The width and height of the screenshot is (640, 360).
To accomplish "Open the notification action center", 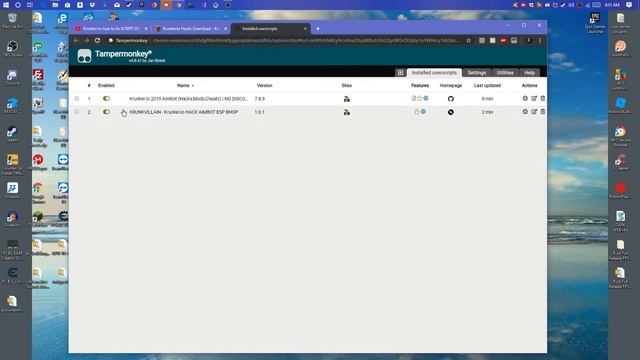I will click(629, 5).
